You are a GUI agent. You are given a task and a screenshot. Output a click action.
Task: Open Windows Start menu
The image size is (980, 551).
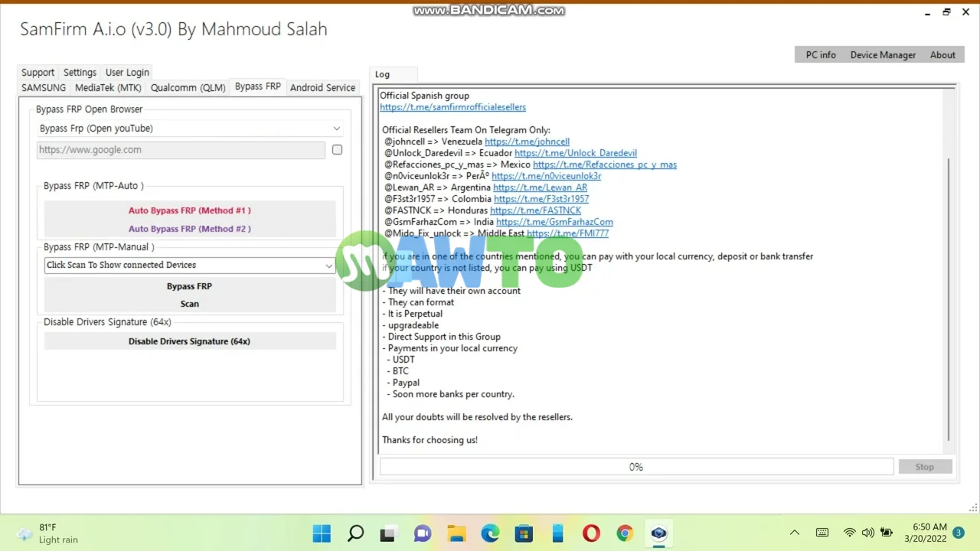[322, 533]
